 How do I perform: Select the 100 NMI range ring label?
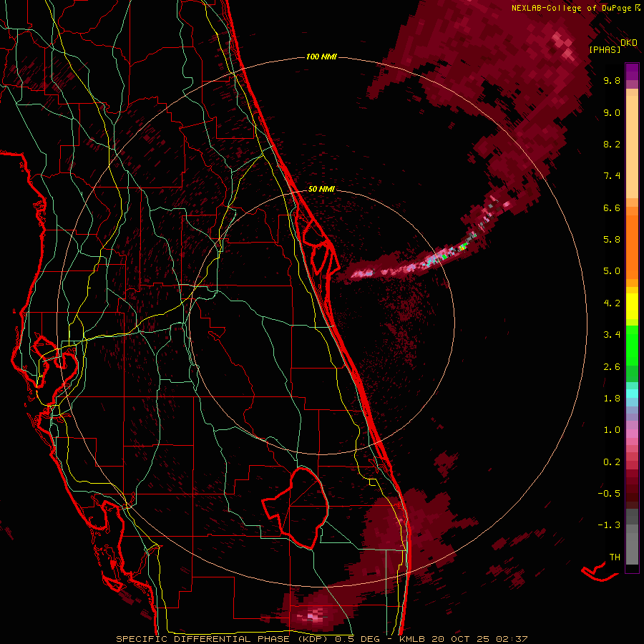coord(321,57)
